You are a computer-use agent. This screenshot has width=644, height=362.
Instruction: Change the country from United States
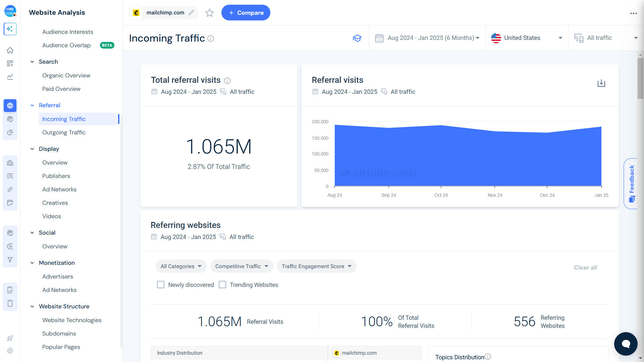pos(527,38)
